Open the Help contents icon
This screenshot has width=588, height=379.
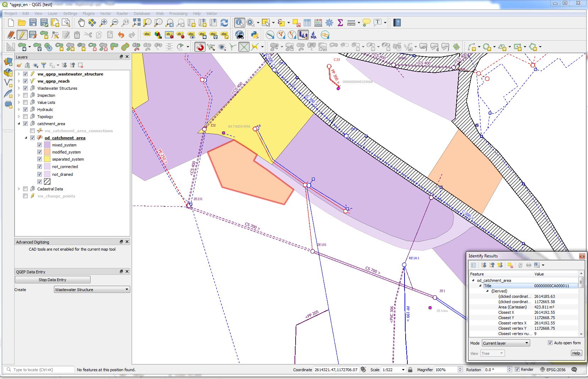(397, 23)
